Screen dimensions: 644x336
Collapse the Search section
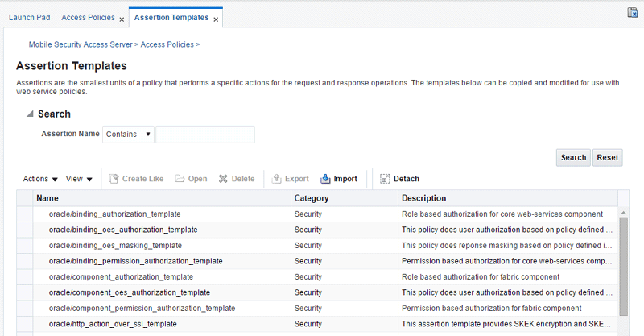point(30,114)
